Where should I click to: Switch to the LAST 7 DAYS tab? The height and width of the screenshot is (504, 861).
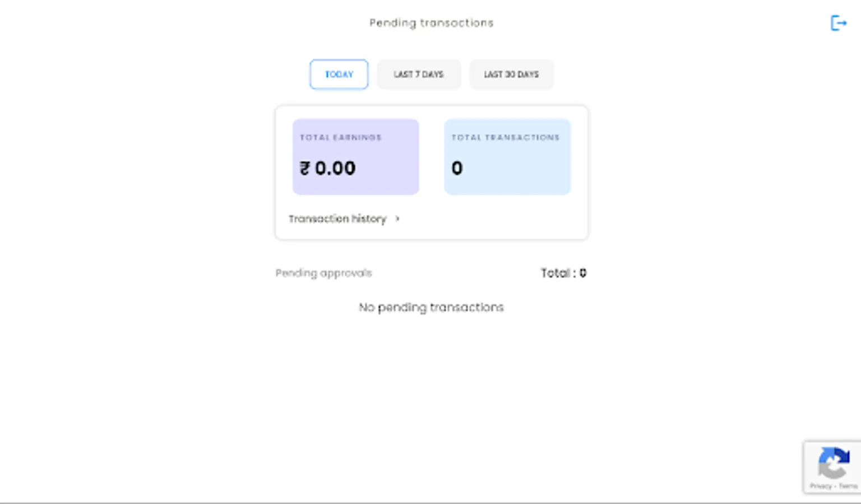click(x=418, y=74)
